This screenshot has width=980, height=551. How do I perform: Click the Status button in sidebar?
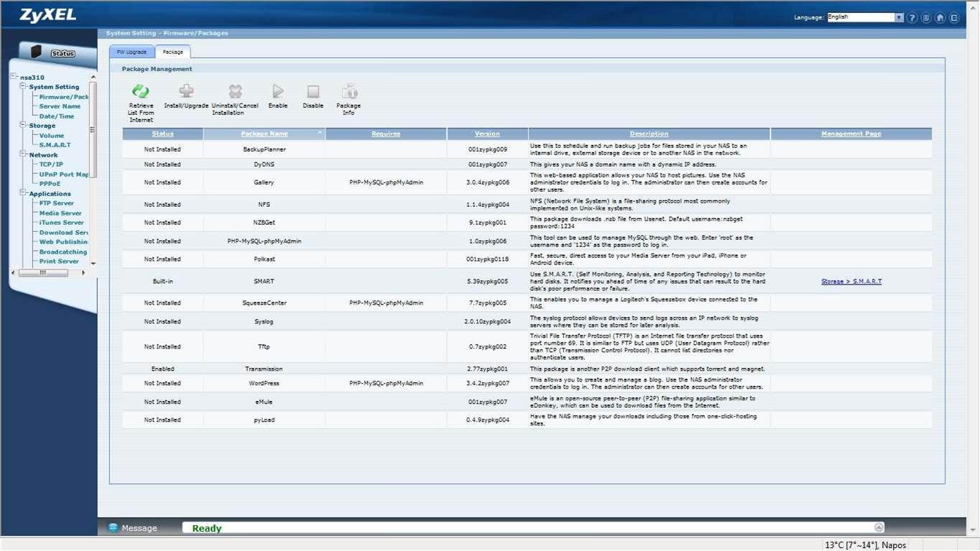pos(63,53)
